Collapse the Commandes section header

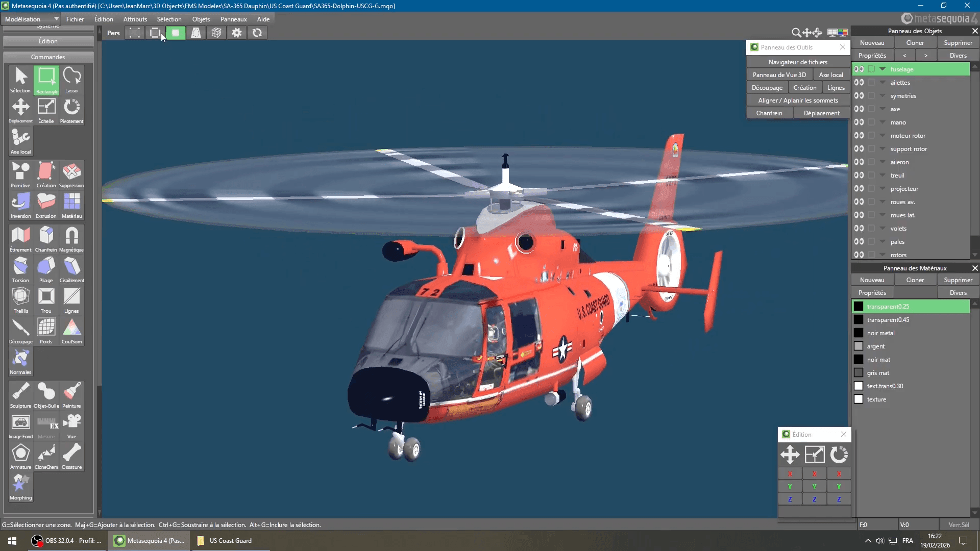[48, 57]
